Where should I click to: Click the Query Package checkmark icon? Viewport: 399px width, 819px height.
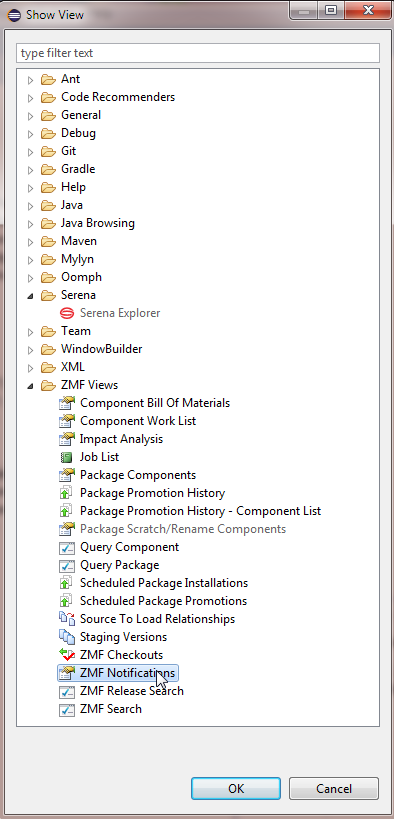click(x=67, y=565)
